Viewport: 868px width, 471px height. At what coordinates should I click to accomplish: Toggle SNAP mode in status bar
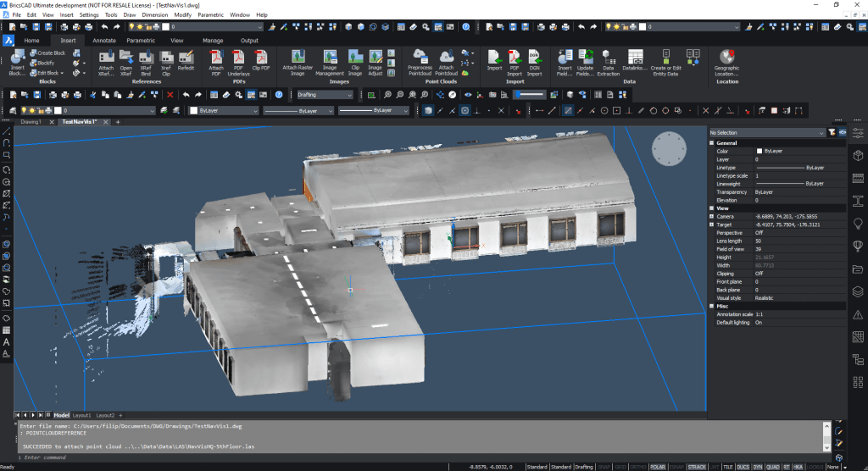604,467
